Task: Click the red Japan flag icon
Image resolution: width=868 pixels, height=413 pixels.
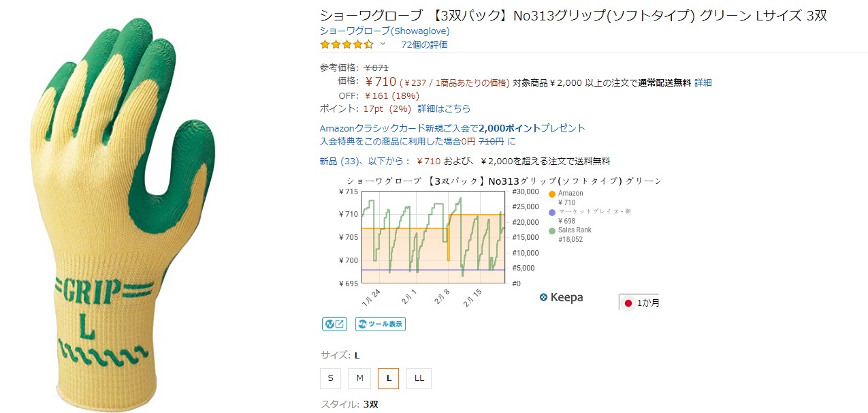Action: click(628, 303)
